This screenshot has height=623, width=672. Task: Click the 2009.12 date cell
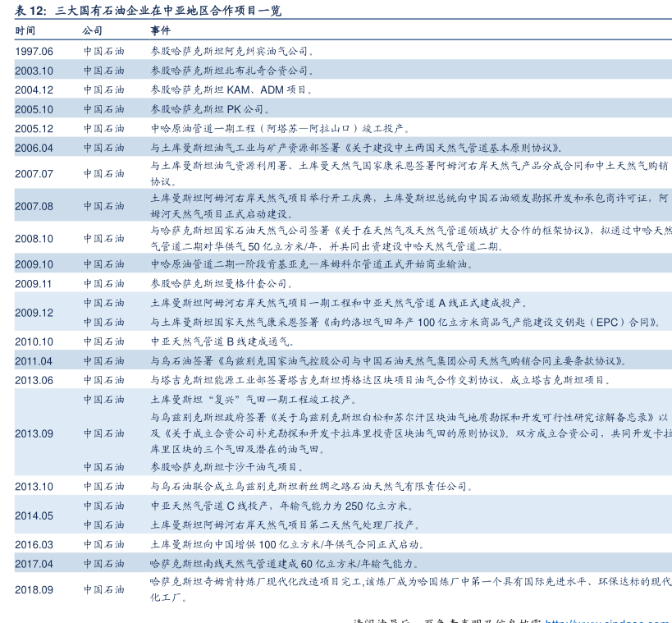tap(34, 313)
